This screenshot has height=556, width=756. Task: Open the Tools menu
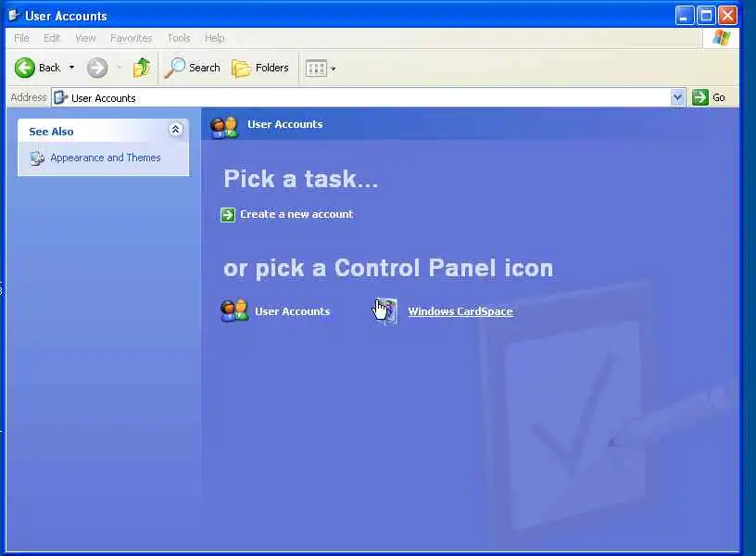point(179,38)
